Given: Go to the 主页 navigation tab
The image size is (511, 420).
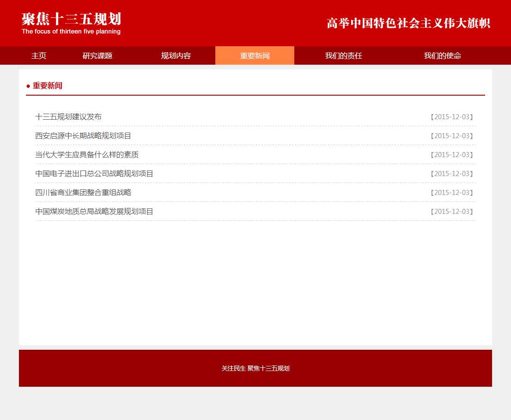Looking at the screenshot, I should 39,56.
